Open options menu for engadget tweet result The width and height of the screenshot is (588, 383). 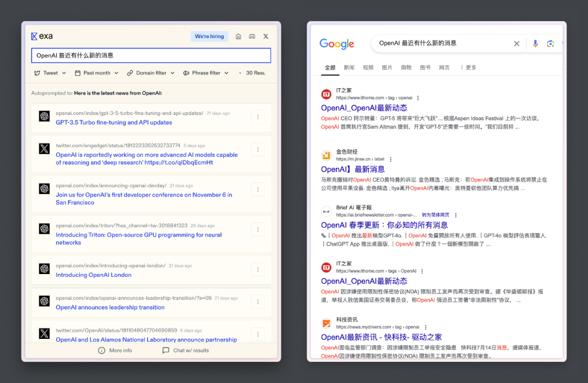click(258, 149)
